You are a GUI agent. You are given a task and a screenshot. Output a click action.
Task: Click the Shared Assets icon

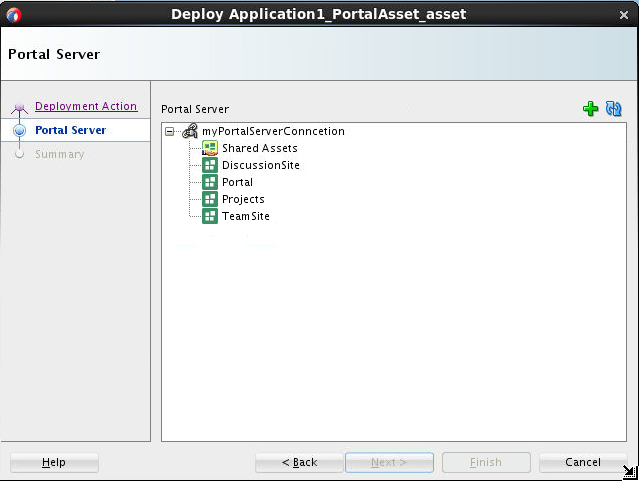(210, 148)
